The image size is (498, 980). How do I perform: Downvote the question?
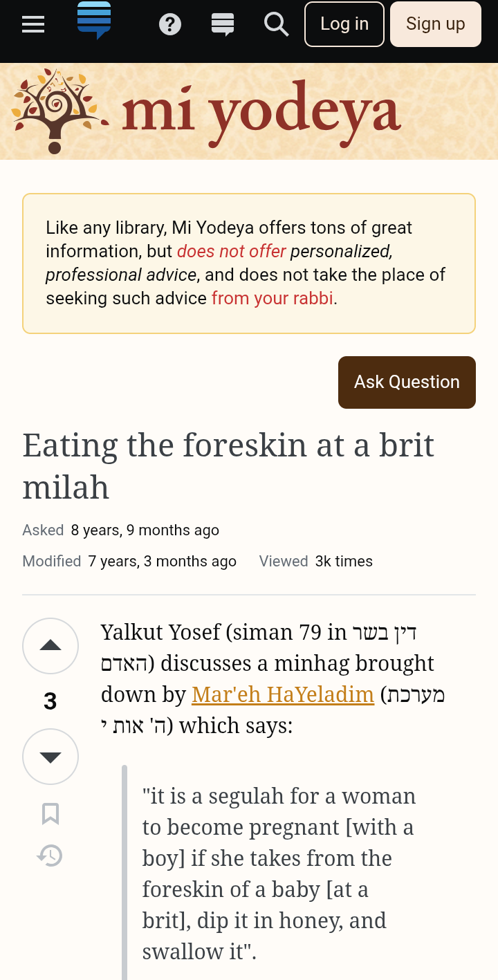click(x=50, y=757)
